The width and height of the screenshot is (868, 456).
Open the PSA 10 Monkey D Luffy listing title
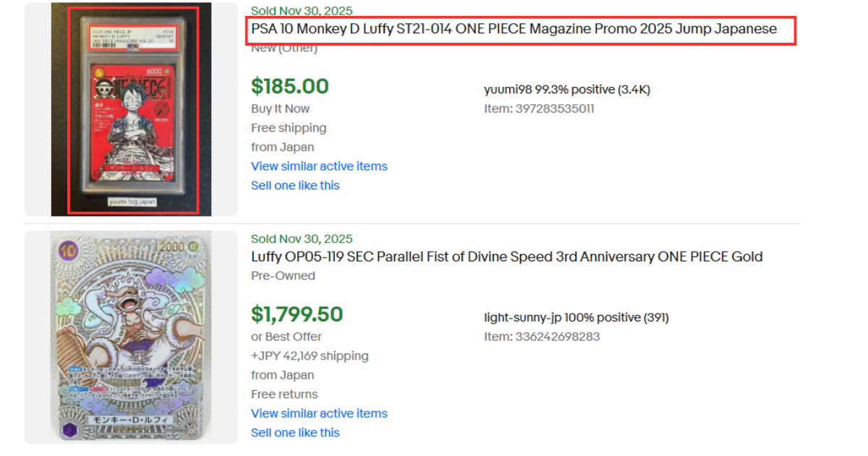[514, 29]
